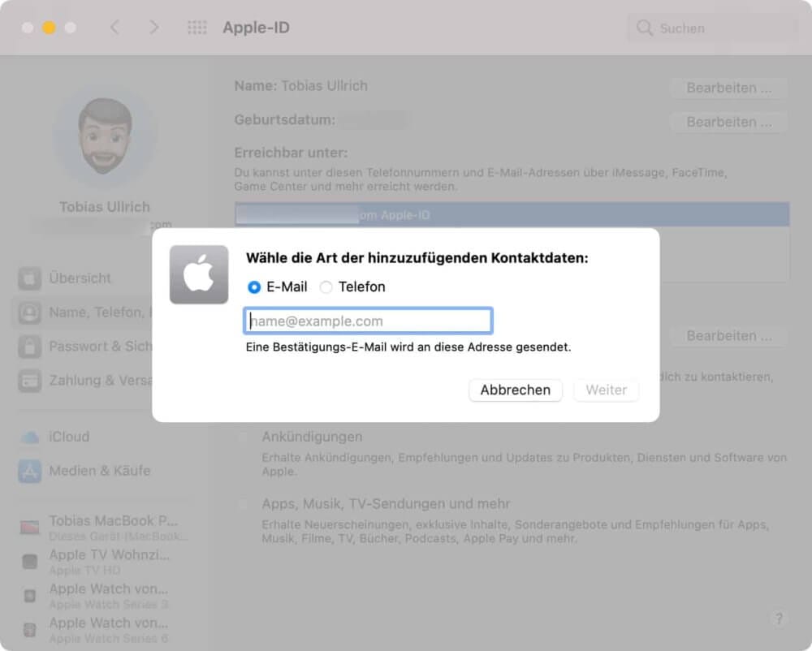Click the Zahlung card icon

(29, 381)
